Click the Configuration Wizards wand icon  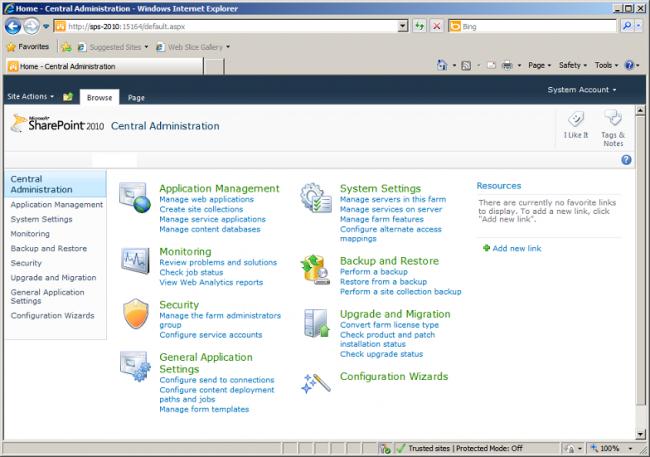316,384
